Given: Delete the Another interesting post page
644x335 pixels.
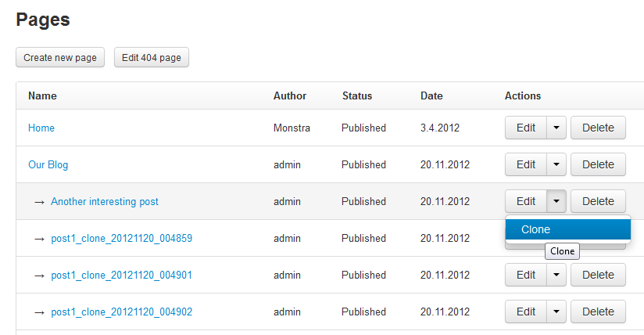Looking at the screenshot, I should coord(598,201).
